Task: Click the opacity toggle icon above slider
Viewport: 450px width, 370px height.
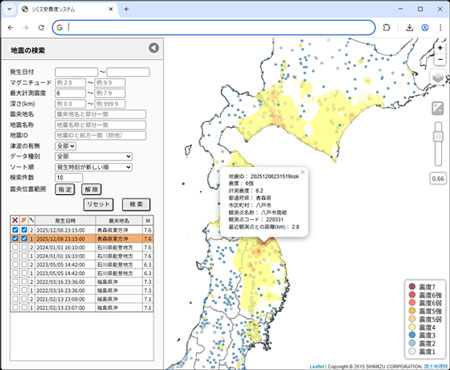Action: coord(438,108)
